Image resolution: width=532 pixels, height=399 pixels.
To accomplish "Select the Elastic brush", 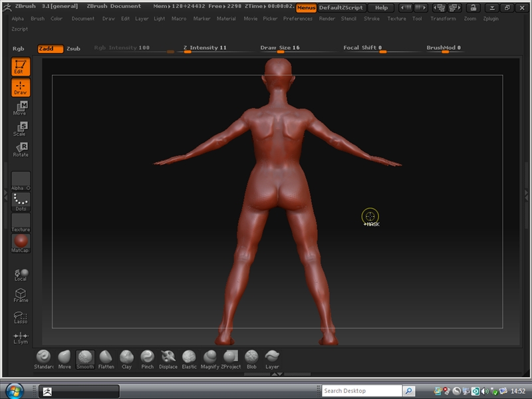I will point(189,360).
